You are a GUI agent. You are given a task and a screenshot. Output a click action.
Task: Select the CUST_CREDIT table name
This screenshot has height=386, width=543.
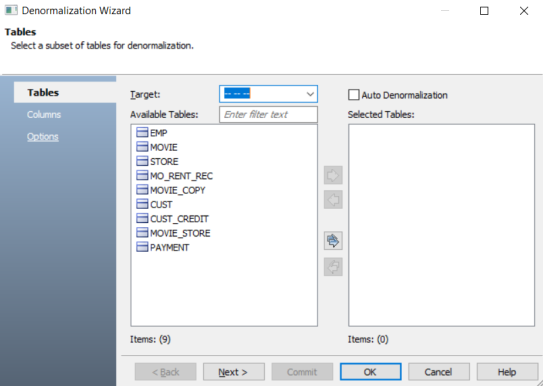point(179,219)
